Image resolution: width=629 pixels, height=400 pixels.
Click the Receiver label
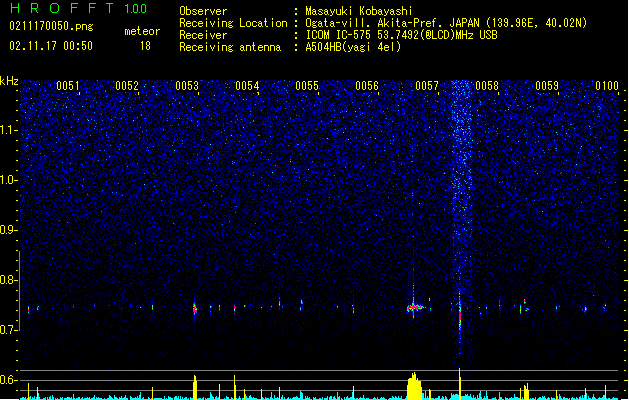coord(203,35)
